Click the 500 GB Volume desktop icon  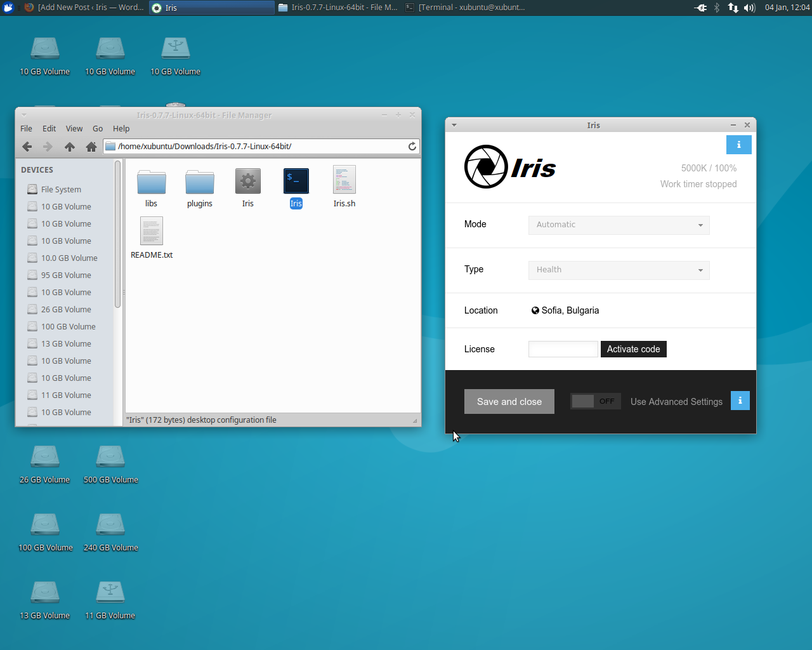coord(110,464)
